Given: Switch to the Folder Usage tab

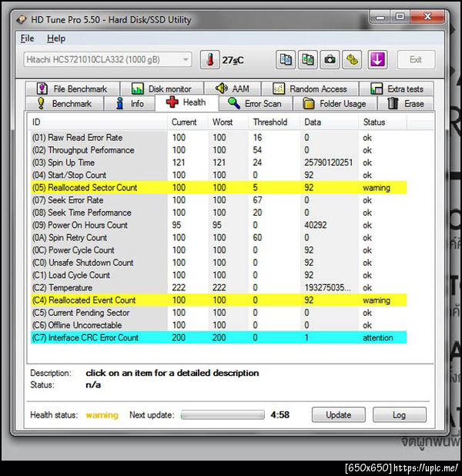Looking at the screenshot, I should 334,103.
